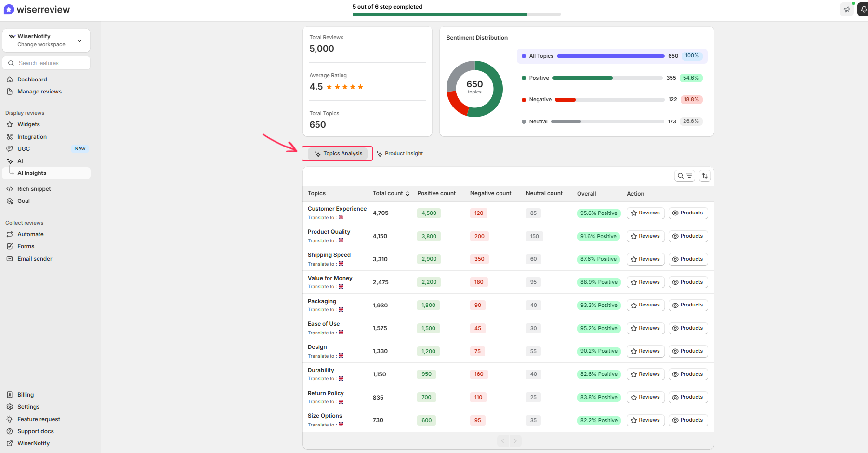Select the All Topics sentiment row
Screen dimensions: 868x453
pyautogui.click(x=611, y=56)
